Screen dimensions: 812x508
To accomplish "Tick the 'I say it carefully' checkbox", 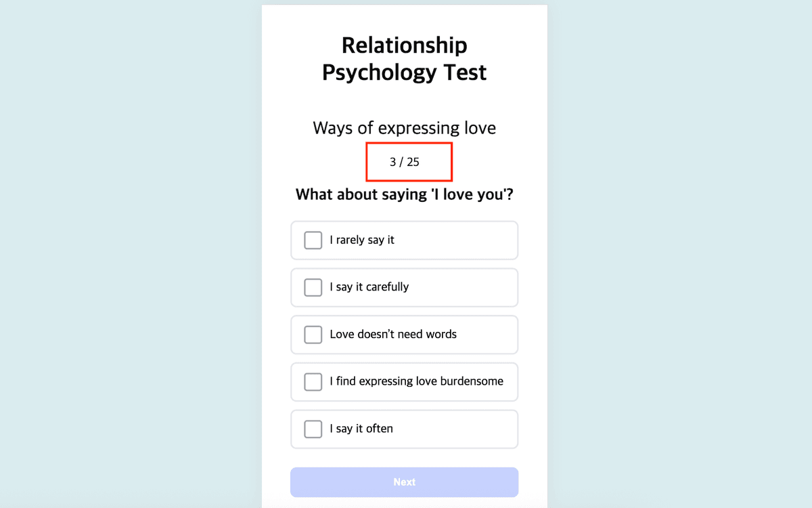I will coord(313,287).
